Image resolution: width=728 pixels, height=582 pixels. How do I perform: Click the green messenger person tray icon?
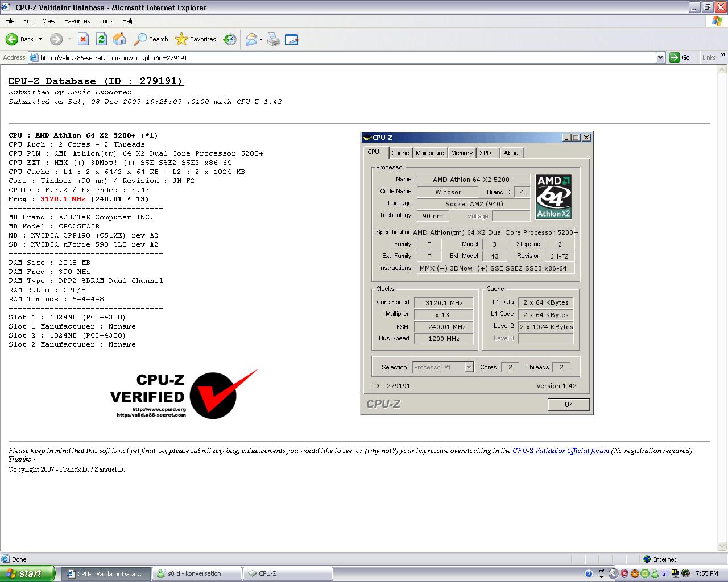point(654,573)
